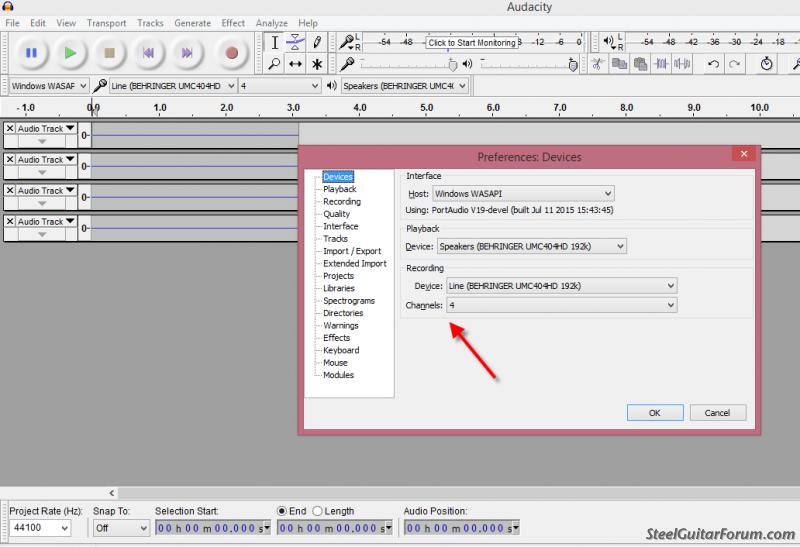Click OK in the Preferences dialog
This screenshot has width=800, height=547.
654,412
